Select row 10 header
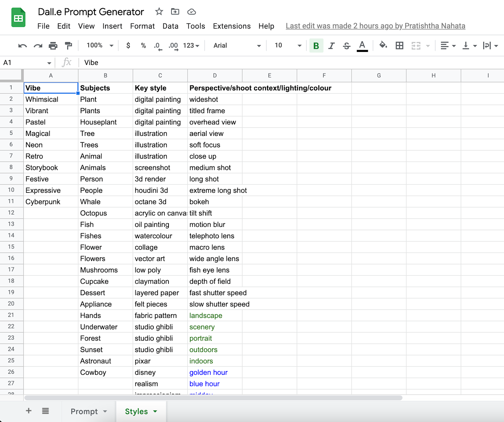Viewport: 504px width, 422px height. 11,190
